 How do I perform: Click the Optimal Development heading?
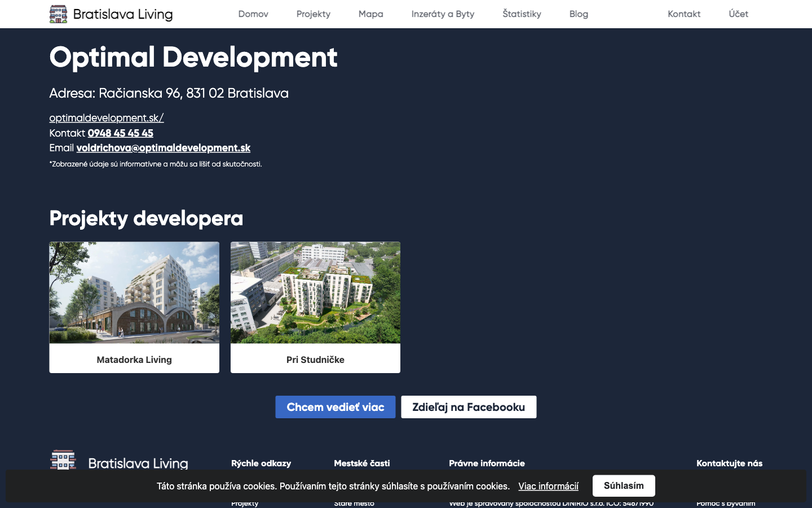193,58
